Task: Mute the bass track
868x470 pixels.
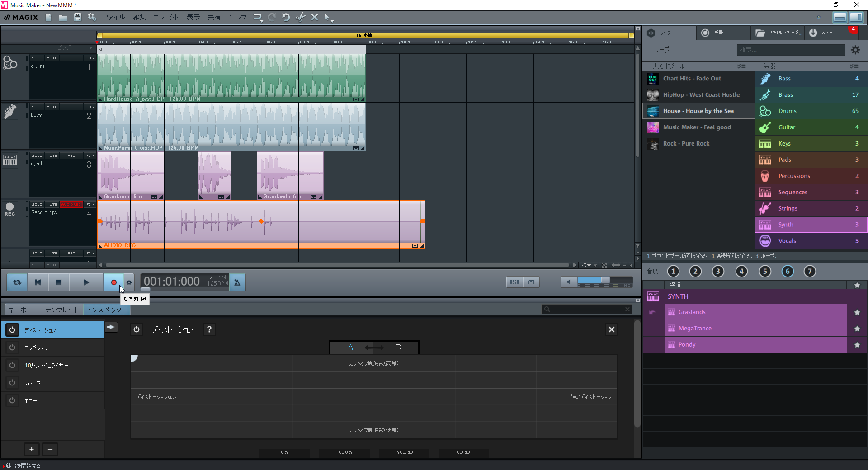Action: (52, 107)
